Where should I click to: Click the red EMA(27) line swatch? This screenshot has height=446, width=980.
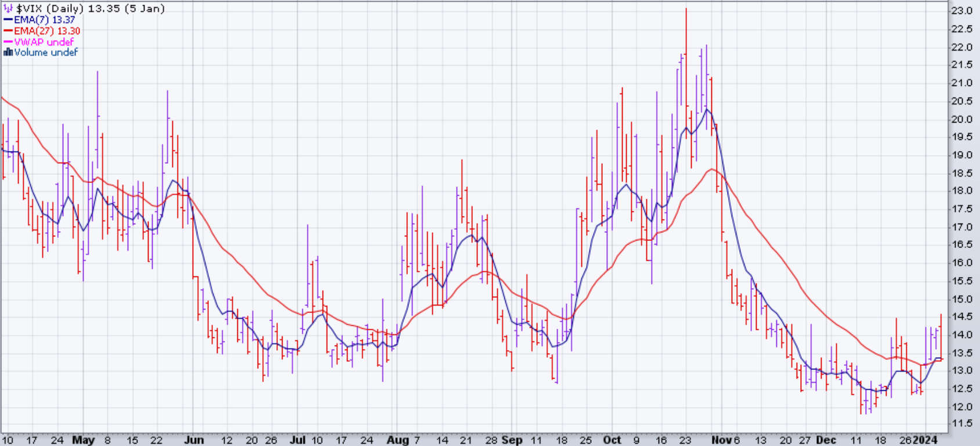click(x=8, y=31)
